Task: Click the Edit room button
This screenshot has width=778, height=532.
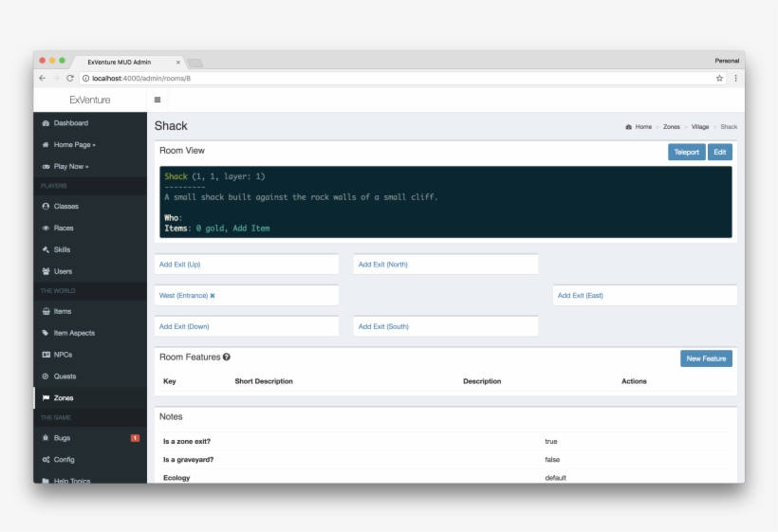Action: coord(720,153)
